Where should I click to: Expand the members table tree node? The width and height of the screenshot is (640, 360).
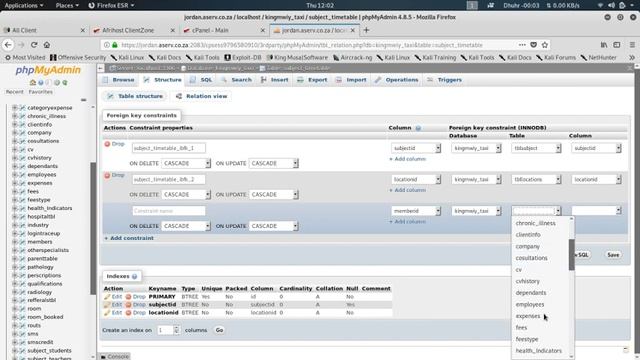[15, 242]
